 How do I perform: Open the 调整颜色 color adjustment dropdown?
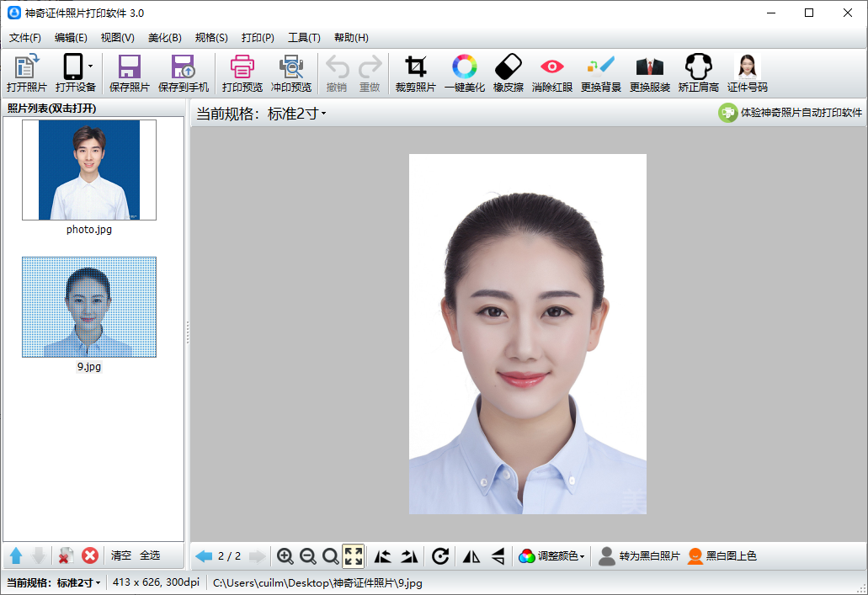[552, 556]
